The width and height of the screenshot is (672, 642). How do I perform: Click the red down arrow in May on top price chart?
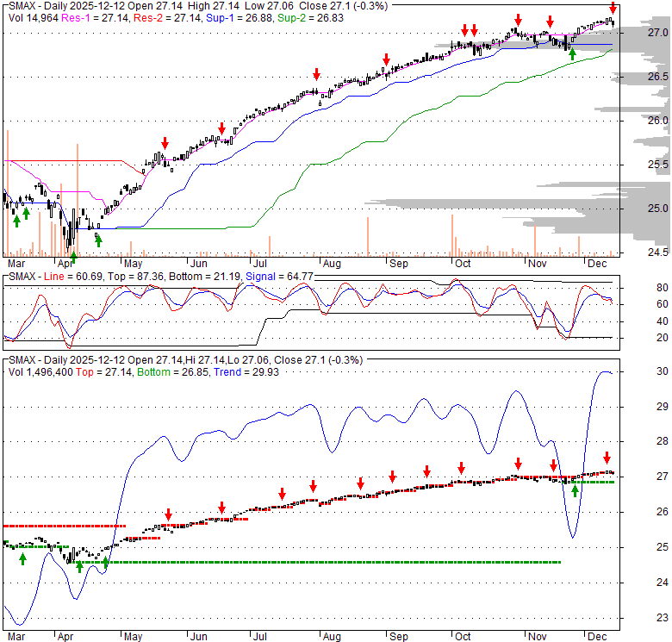tap(165, 143)
